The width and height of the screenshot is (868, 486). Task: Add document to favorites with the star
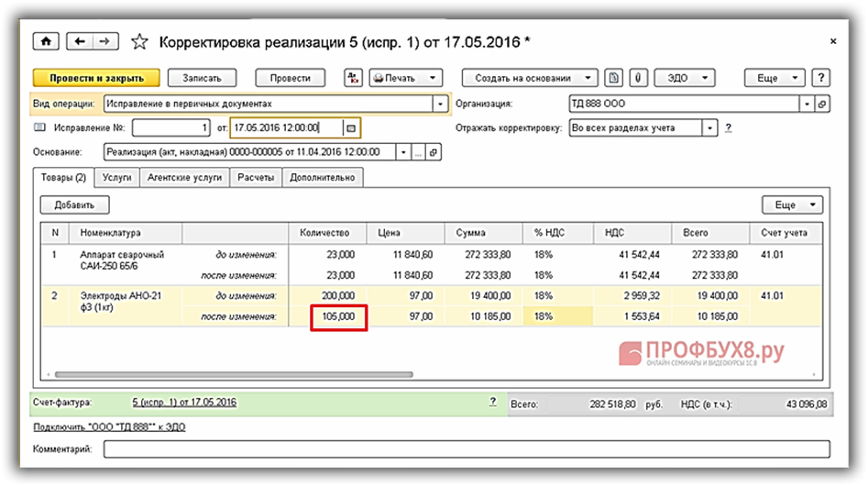139,42
